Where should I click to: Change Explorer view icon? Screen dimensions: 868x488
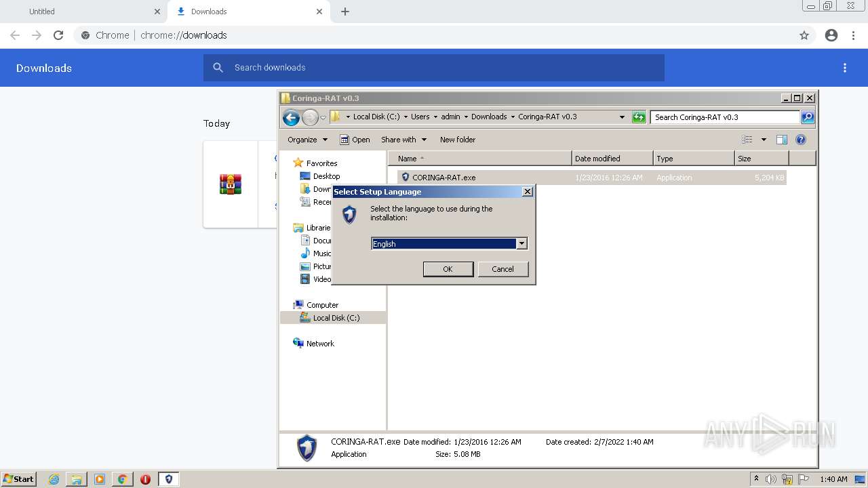747,140
